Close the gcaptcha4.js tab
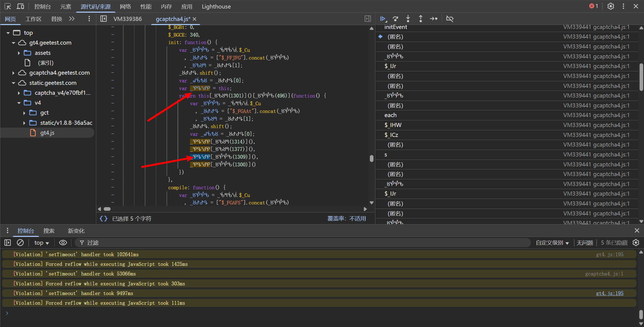 click(x=194, y=19)
